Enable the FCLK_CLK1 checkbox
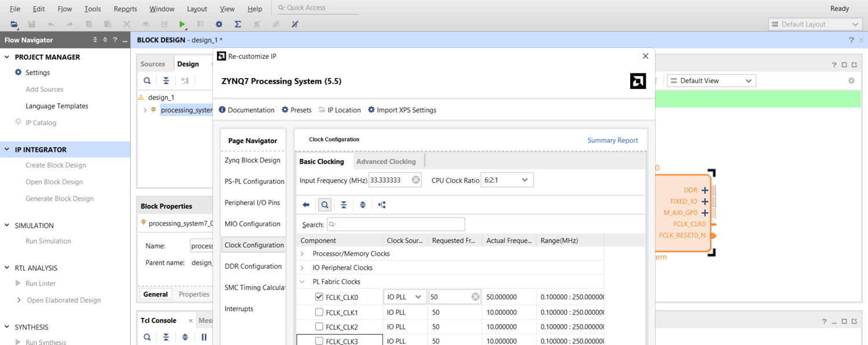Screen dimensions: 868x345 (319, 312)
